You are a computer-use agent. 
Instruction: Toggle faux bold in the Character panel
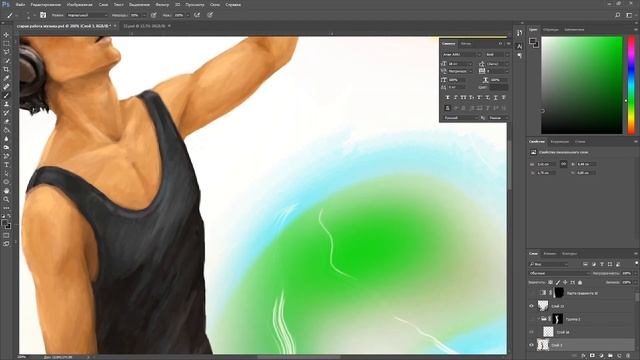tap(448, 98)
